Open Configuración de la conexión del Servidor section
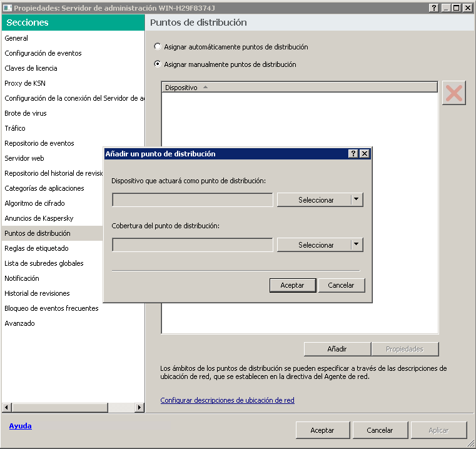 tap(73, 98)
